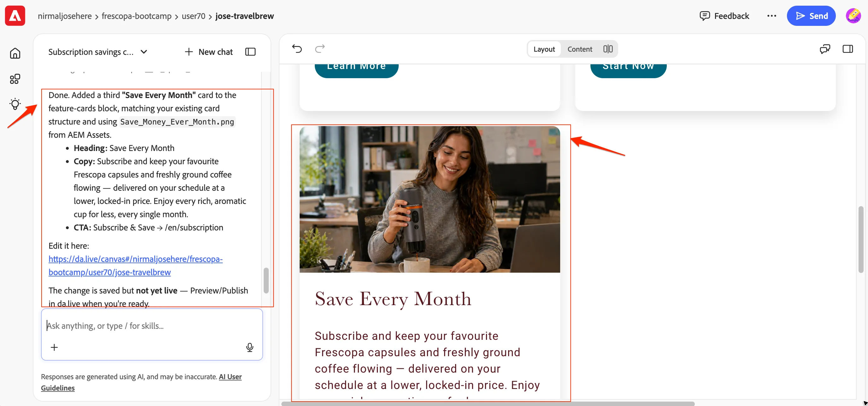Click jose-travelbrew in the breadcrumb
Image resolution: width=868 pixels, height=406 pixels.
[x=245, y=16]
